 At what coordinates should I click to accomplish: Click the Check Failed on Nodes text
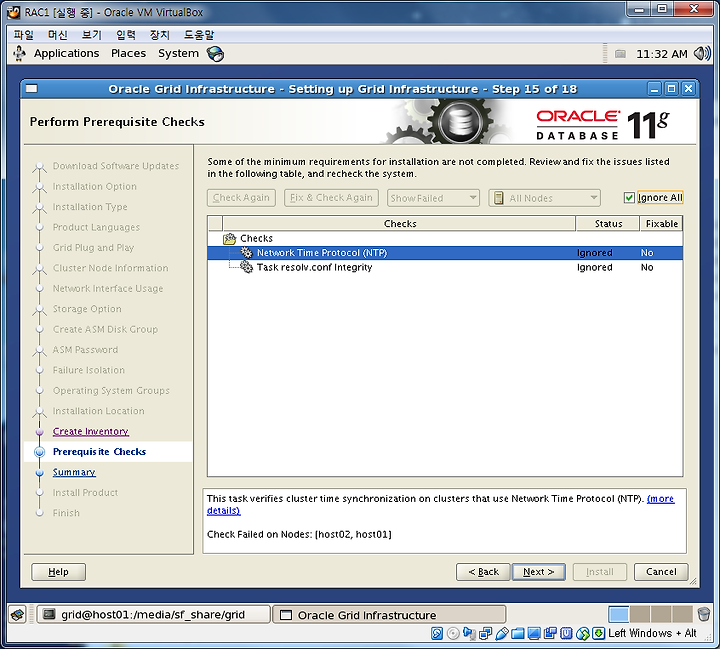point(299,535)
